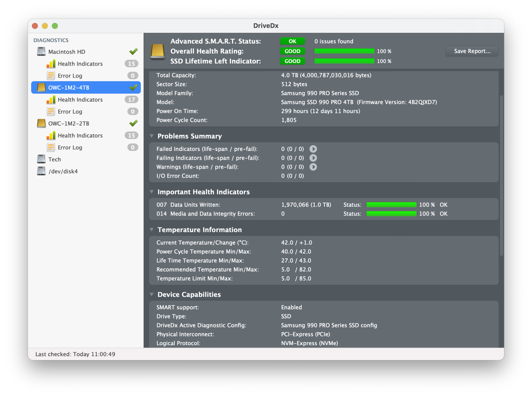
Task: Click the Power Cycle Count value 1,805
Action: coord(289,120)
